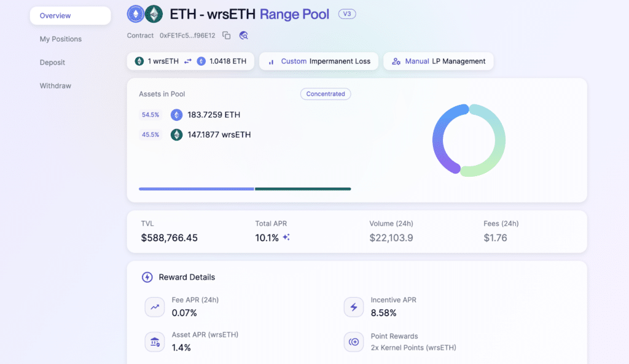The height and width of the screenshot is (364, 629).
Task: Click the wrsETH token logo in title
Action: [154, 14]
